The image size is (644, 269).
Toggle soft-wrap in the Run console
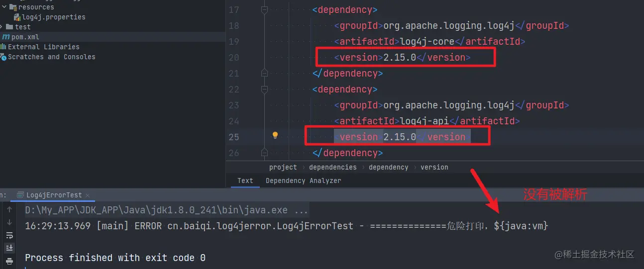point(9,235)
